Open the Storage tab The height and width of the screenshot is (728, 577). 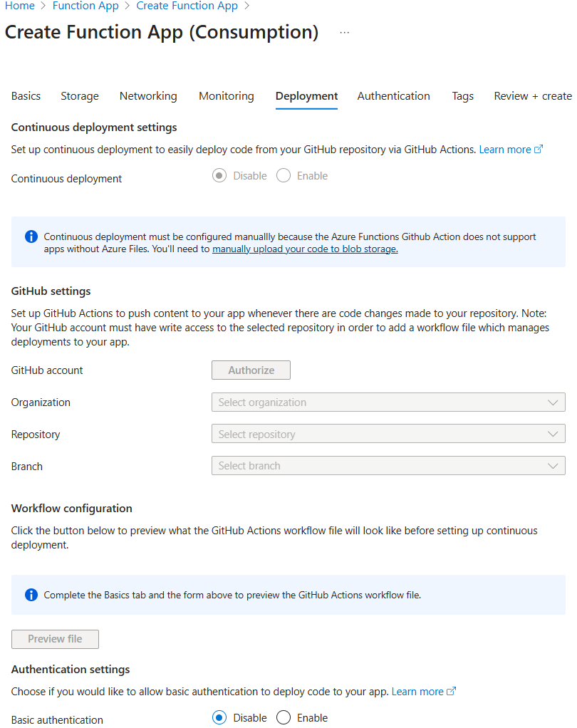(79, 95)
